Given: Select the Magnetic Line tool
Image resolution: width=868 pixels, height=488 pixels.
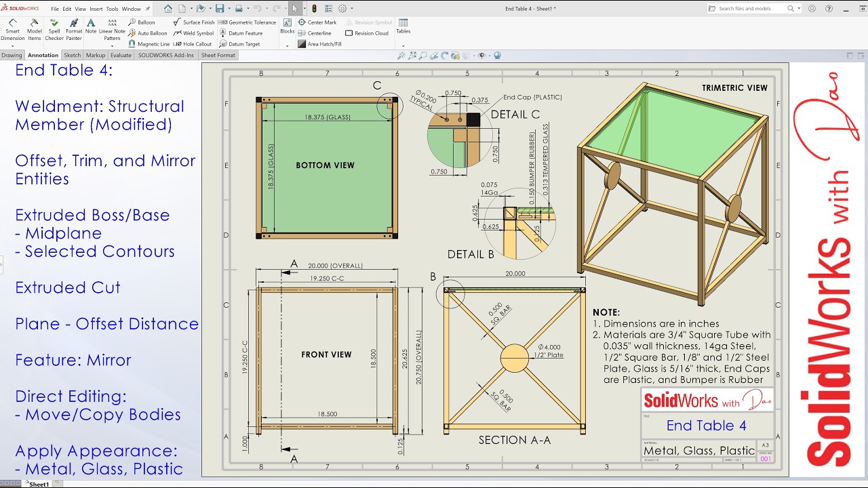Looking at the screenshot, I should [x=149, y=44].
